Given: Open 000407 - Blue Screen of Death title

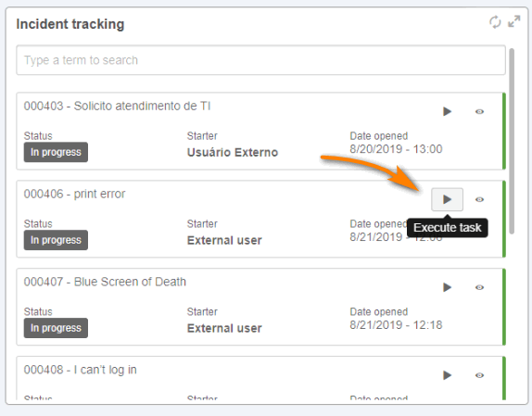Looking at the screenshot, I should pyautogui.click(x=105, y=282).
